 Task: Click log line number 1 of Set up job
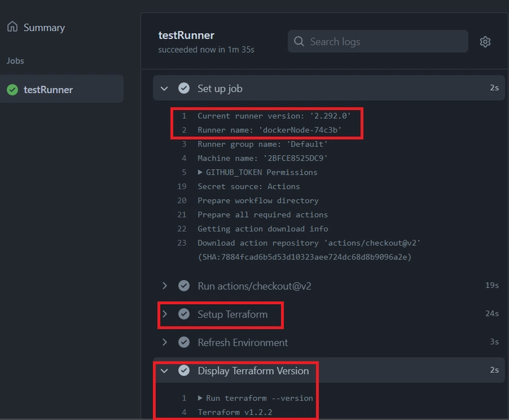click(x=184, y=116)
